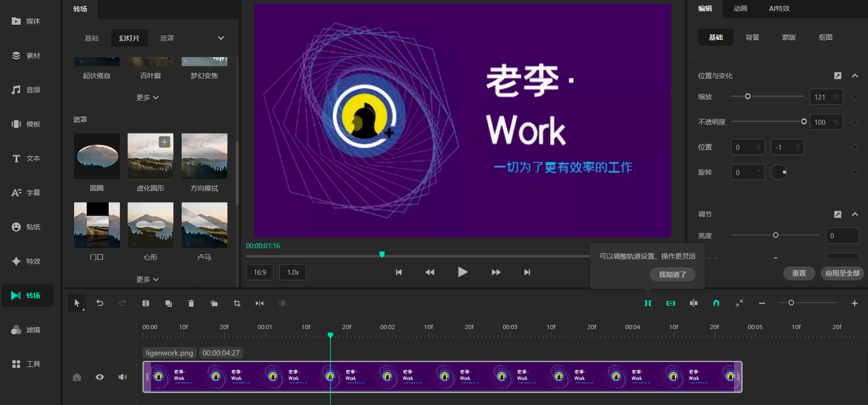Open the 模板 templates panel
The image size is (868, 405).
click(26, 124)
